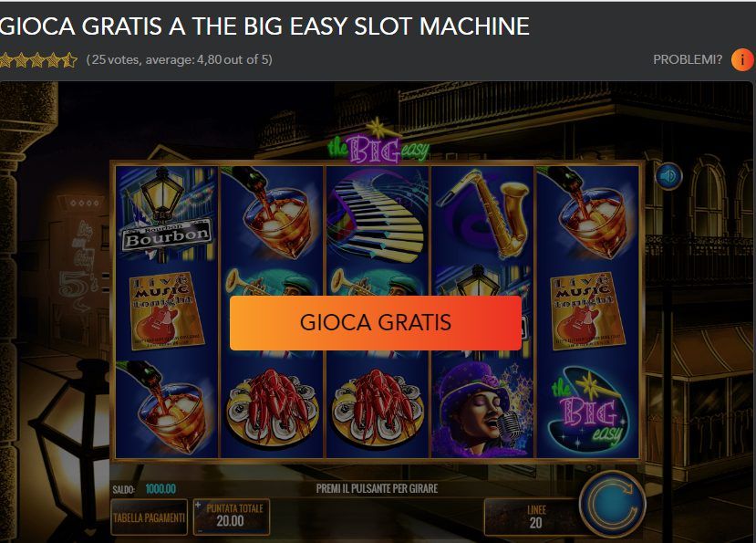Click the LINEE 20 lines display
756x543 pixels.
(535, 517)
